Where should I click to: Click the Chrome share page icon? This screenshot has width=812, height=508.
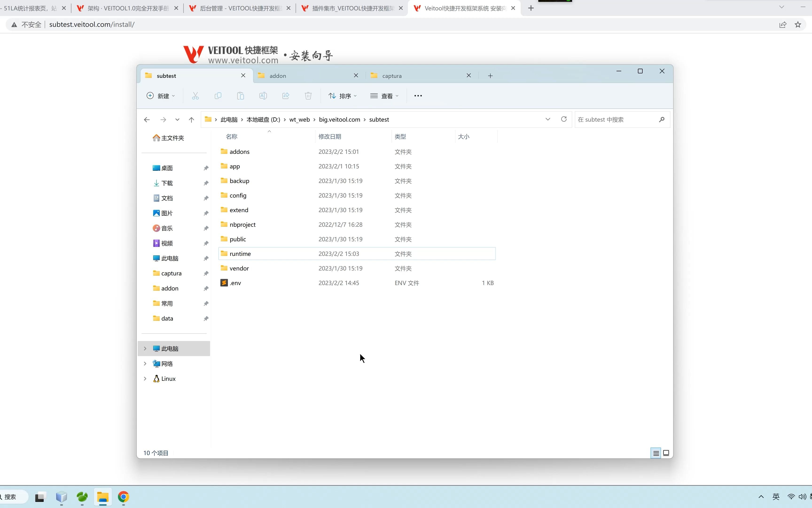[x=782, y=24]
